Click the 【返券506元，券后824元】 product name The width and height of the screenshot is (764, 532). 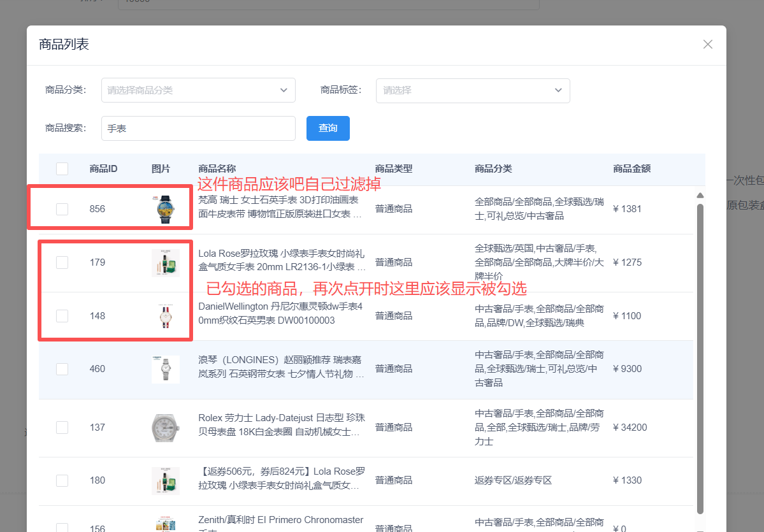(282, 478)
